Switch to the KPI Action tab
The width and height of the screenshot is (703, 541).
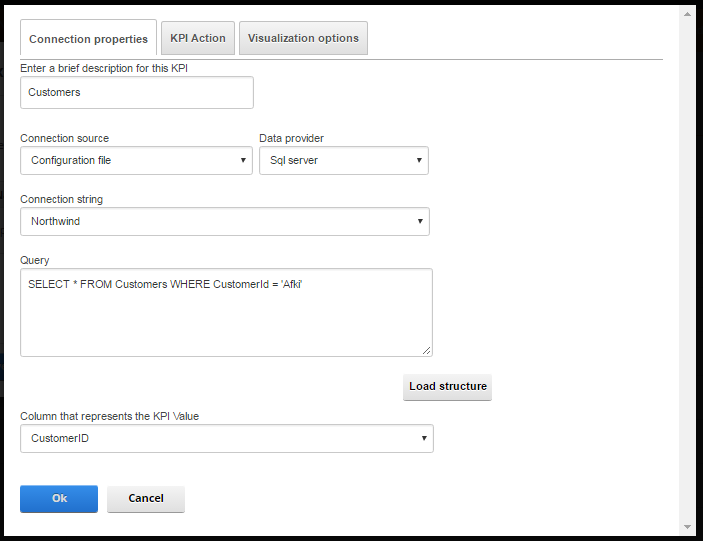coord(198,38)
